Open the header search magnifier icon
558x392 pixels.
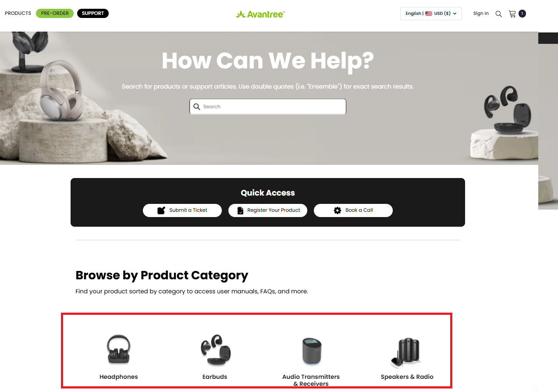tap(498, 14)
